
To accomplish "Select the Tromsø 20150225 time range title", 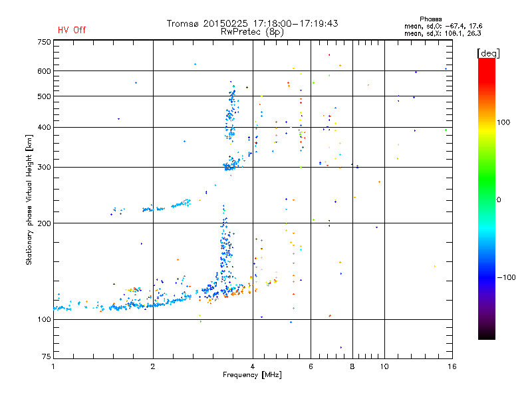I will pyautogui.click(x=252, y=23).
